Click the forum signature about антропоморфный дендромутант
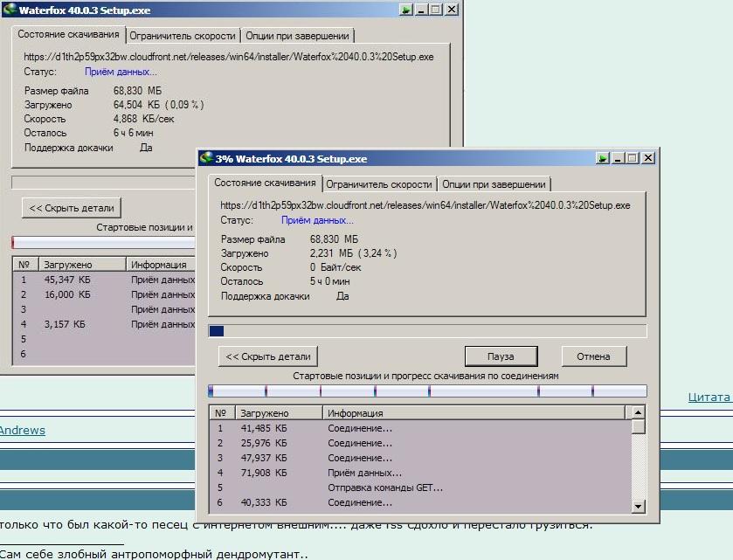733x560 pixels. point(155,554)
